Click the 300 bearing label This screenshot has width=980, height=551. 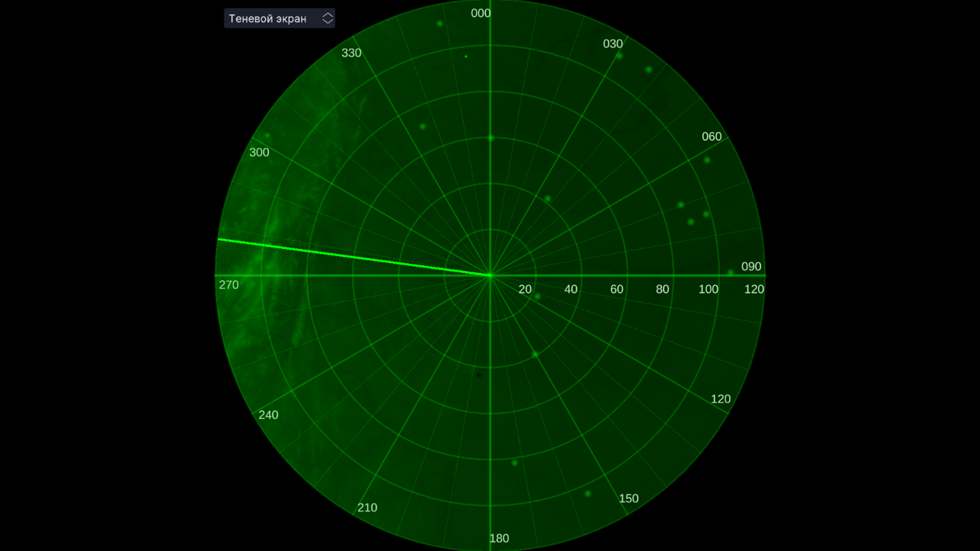pos(259,153)
